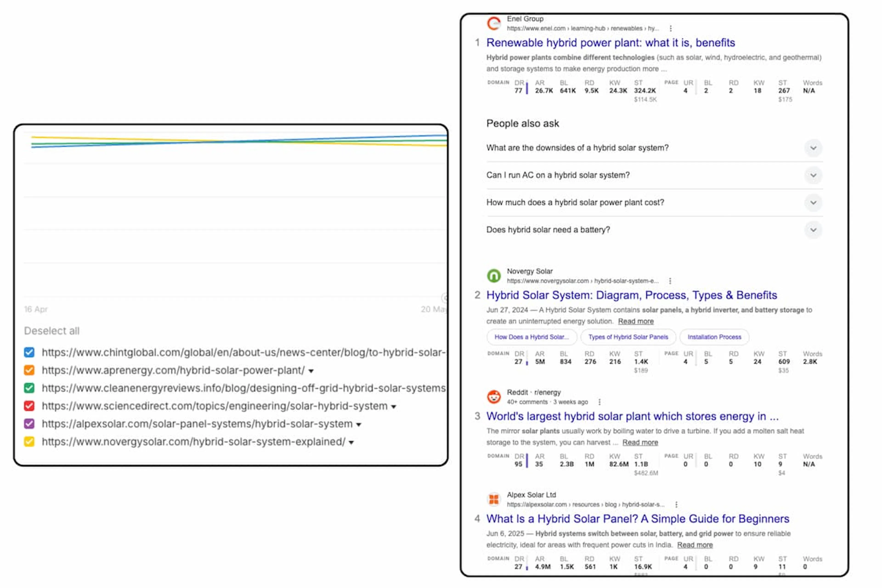Select 'How Does a Hybrid Solar...' sitelink chip
This screenshot has width=882, height=588.
[x=531, y=337]
